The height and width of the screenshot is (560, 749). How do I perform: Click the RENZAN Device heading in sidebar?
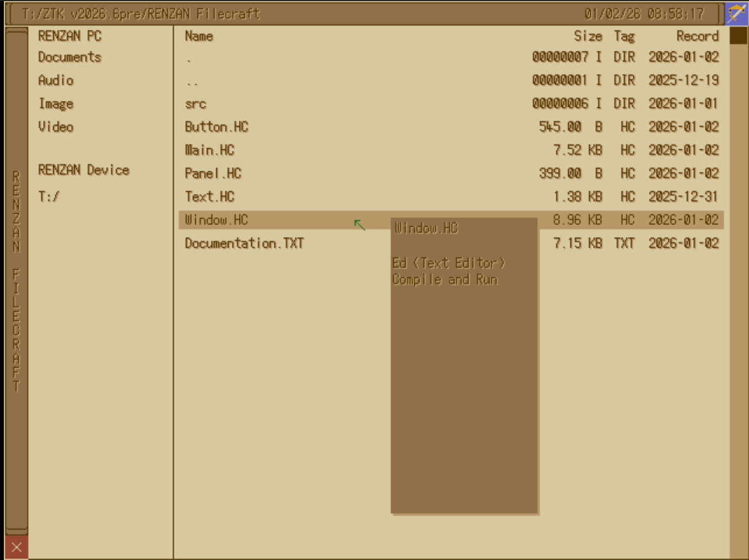[84, 170]
